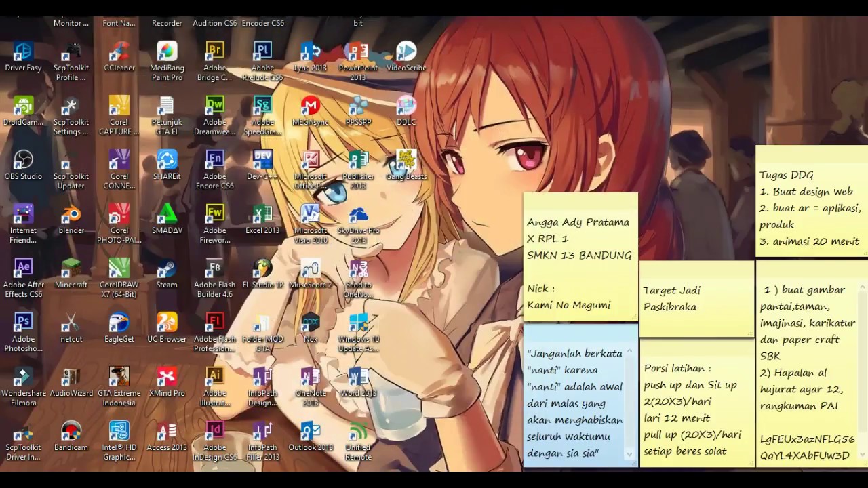The image size is (868, 488).
Task: Launch Lync 2013 from desktop
Action: pyautogui.click(x=311, y=57)
